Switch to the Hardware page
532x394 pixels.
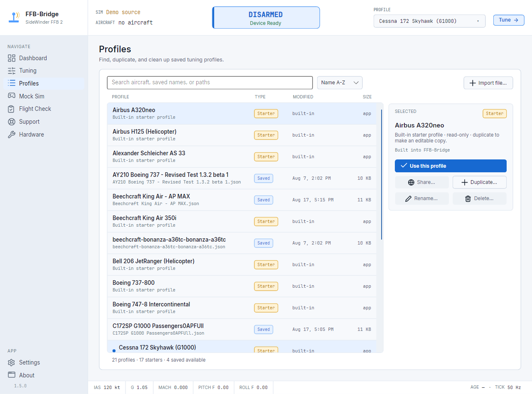[x=44, y=135]
